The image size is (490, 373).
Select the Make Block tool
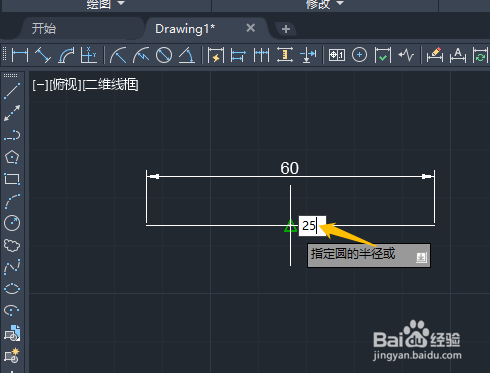(x=12, y=355)
